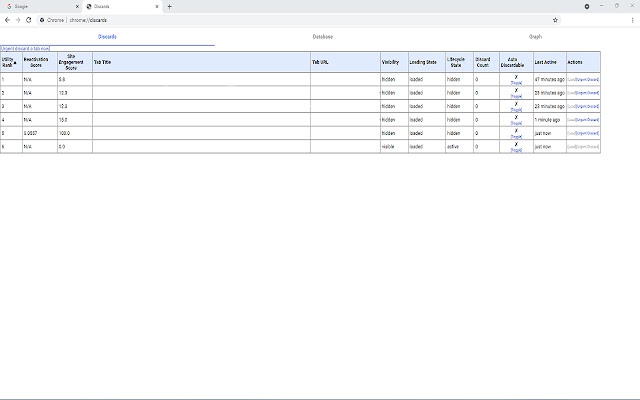Click the 'Urgent discard a tab now' link

[25, 49]
